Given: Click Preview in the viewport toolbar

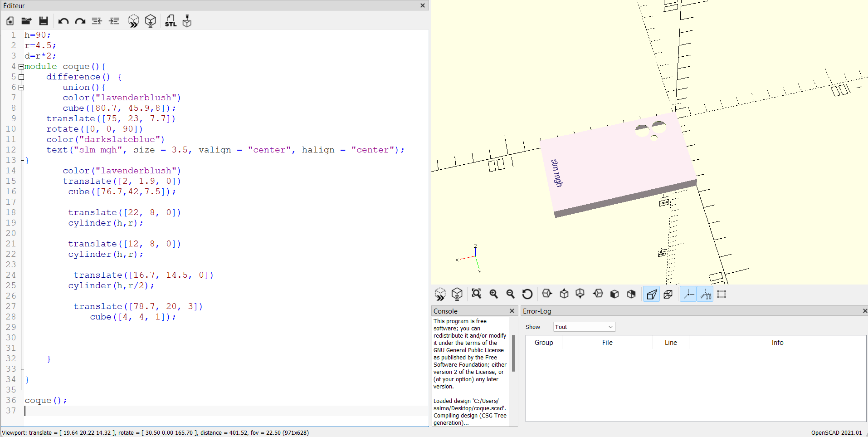Looking at the screenshot, I should [x=440, y=294].
